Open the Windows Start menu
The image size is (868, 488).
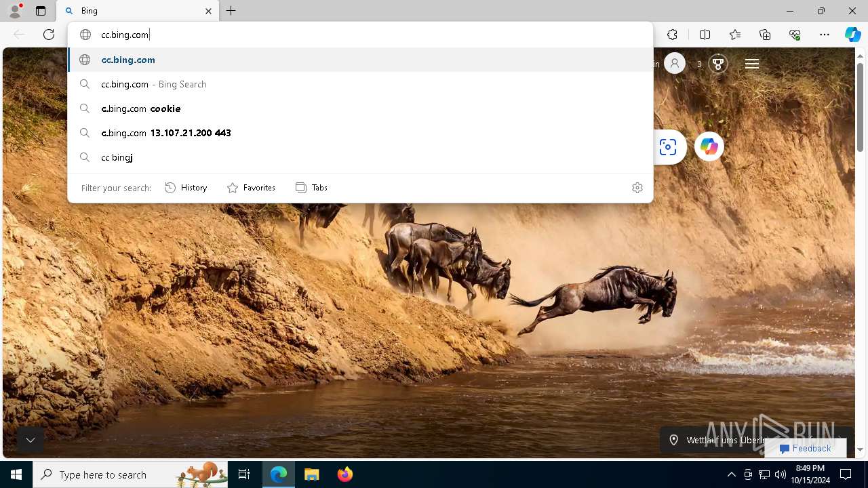pos(16,474)
